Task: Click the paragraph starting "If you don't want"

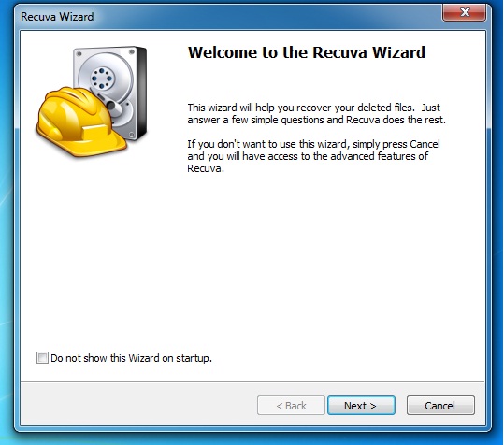Action: click(x=313, y=156)
